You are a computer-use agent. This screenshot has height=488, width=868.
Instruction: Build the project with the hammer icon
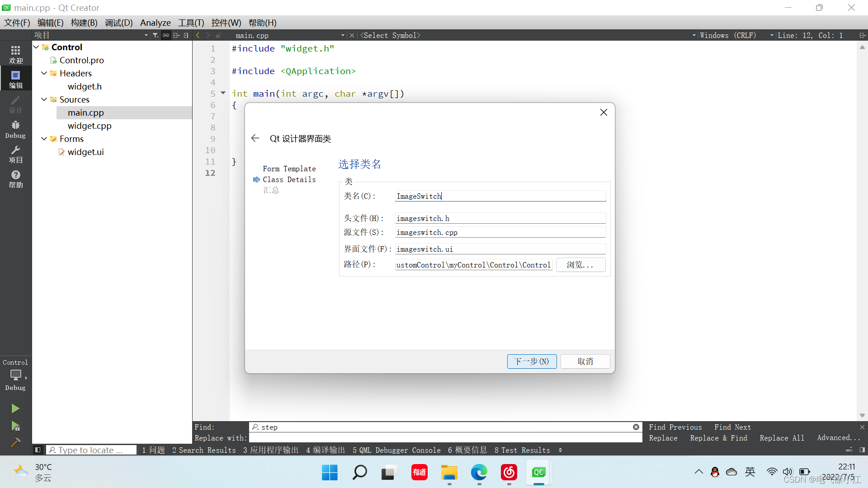coord(15,442)
